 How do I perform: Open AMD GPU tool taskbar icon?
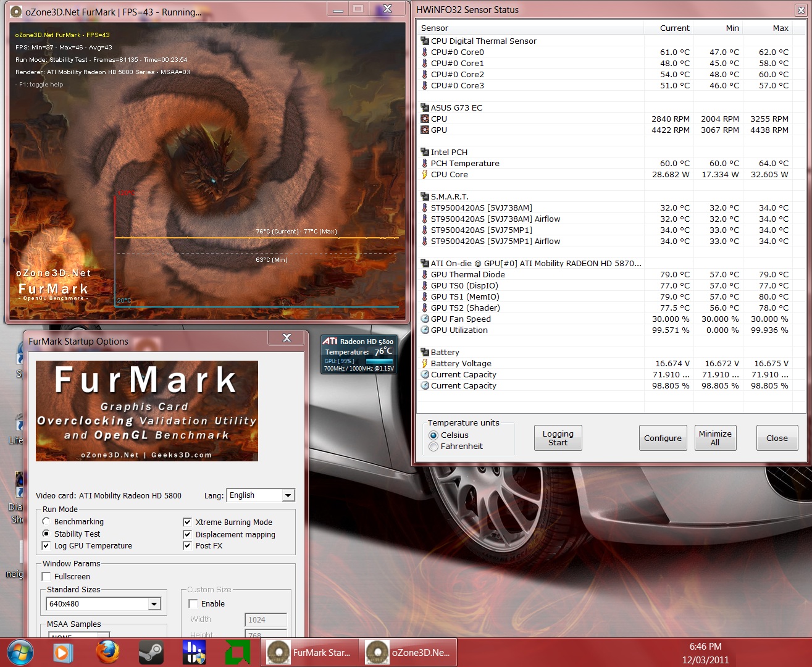(x=237, y=653)
